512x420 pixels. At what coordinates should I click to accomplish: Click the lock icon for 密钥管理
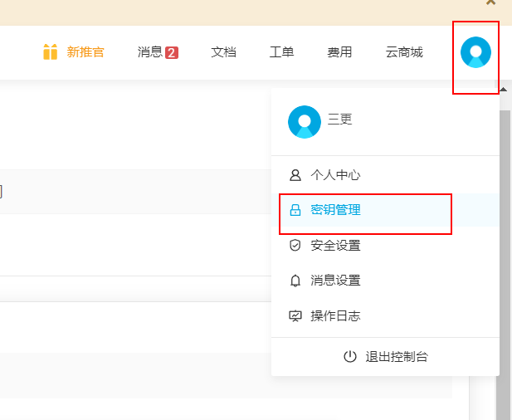click(295, 211)
